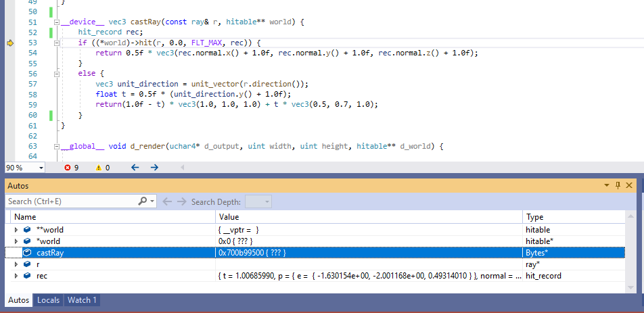Open the search options dropdown arrow
The width and height of the screenshot is (644, 313).
[x=153, y=201]
